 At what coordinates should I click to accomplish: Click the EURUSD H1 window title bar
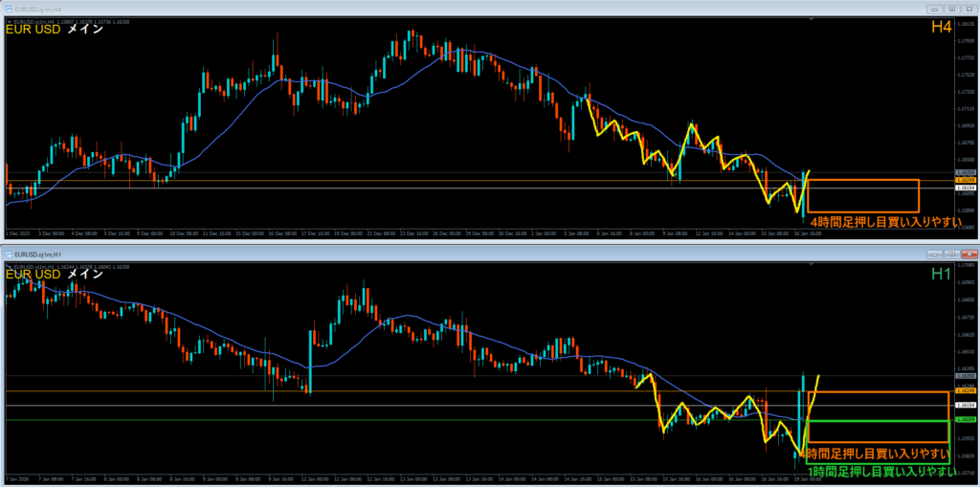coord(479,255)
